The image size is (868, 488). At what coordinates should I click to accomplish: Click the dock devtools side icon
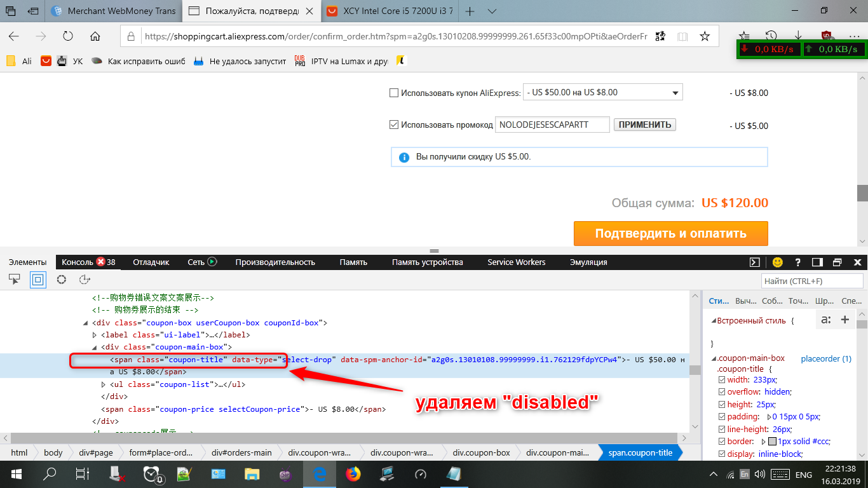coord(818,262)
